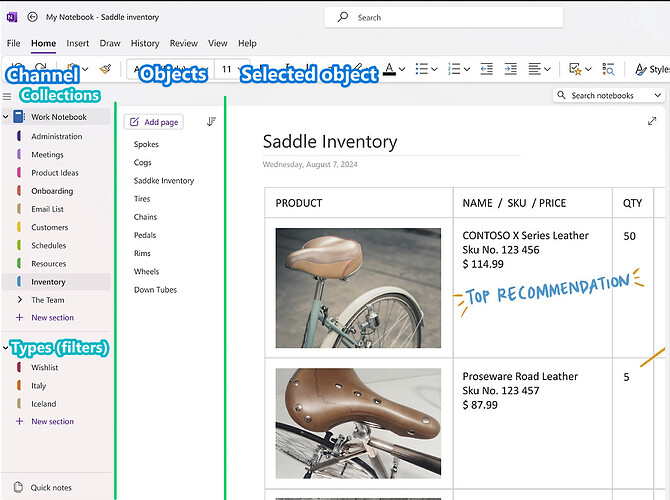Click the CONTOSO saddle product photo
This screenshot has height=500, width=670.
point(358,288)
